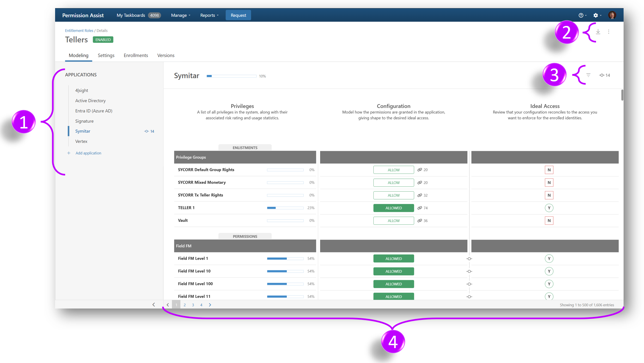
Task: Toggle ALLOW button for Vault group
Action: click(393, 221)
